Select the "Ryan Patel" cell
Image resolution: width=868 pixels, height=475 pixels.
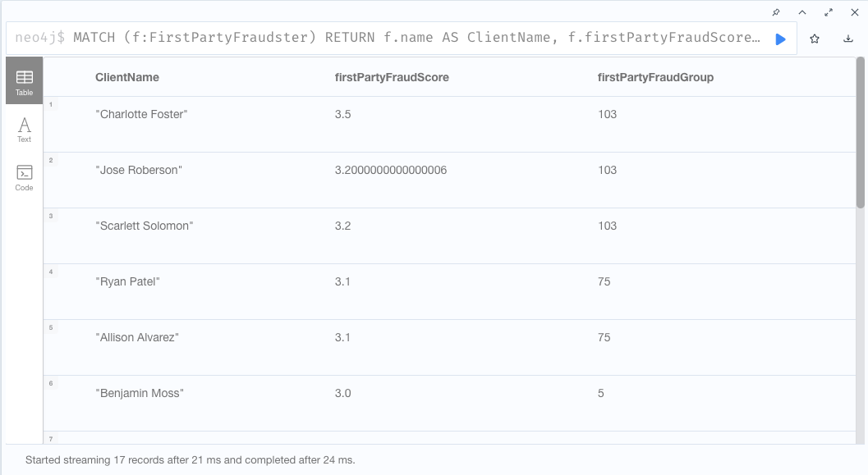127,282
